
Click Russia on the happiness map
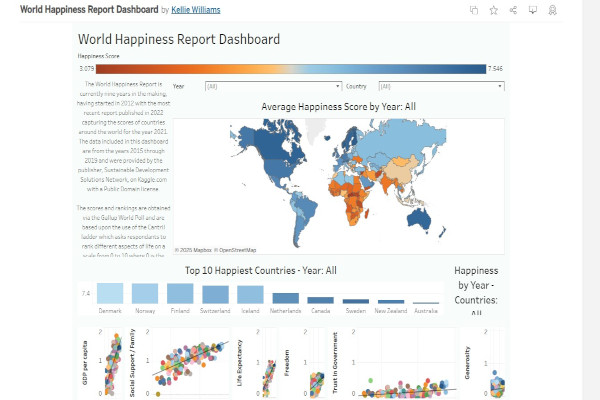click(x=390, y=140)
